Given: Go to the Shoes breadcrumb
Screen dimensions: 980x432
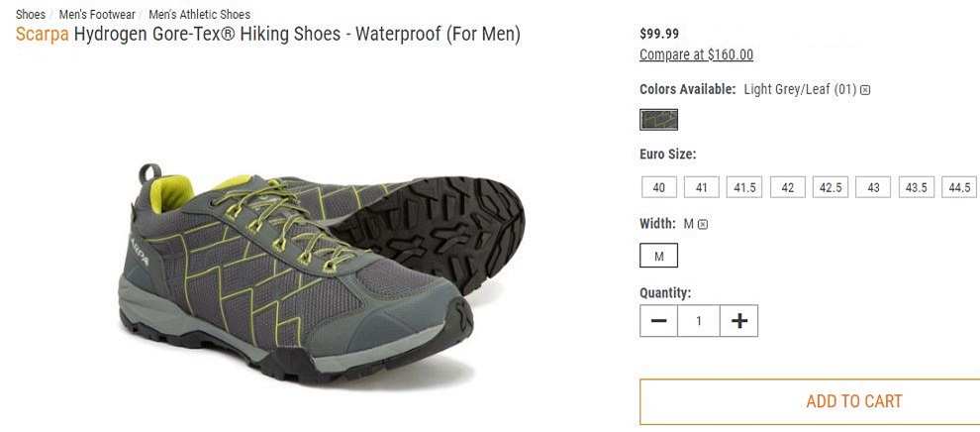Looking at the screenshot, I should coord(31,15).
